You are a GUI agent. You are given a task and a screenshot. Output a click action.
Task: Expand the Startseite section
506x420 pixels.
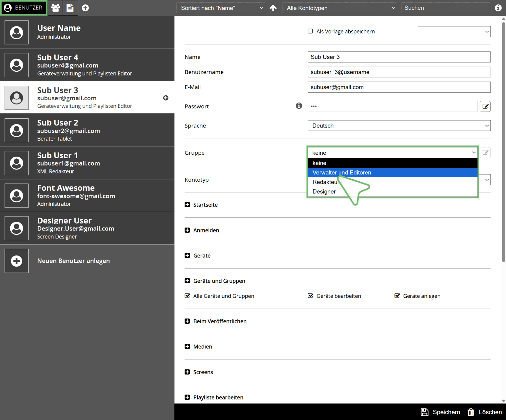pos(188,205)
